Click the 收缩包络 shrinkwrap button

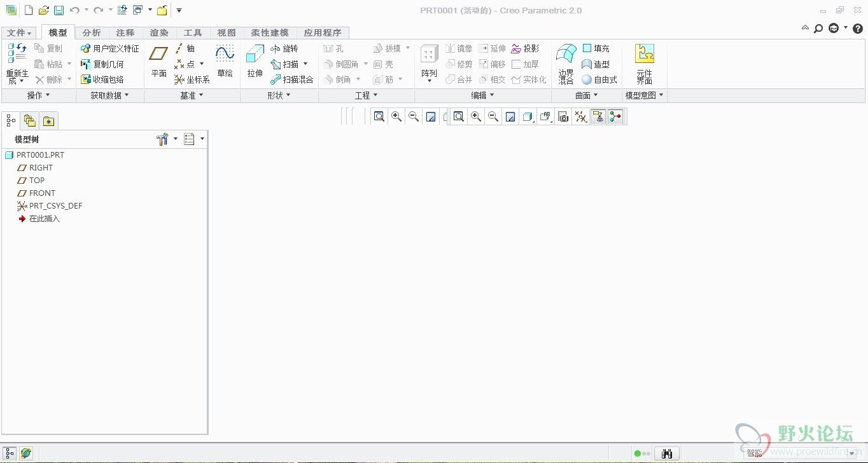coord(102,79)
